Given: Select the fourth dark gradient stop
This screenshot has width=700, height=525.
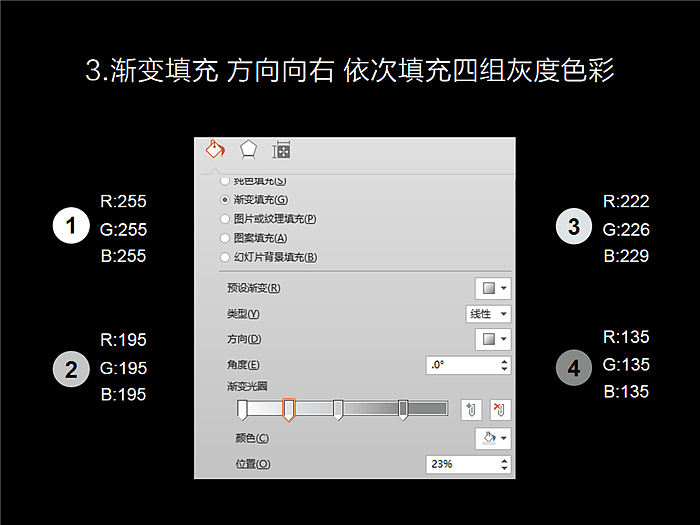Looking at the screenshot, I should pyautogui.click(x=403, y=410).
